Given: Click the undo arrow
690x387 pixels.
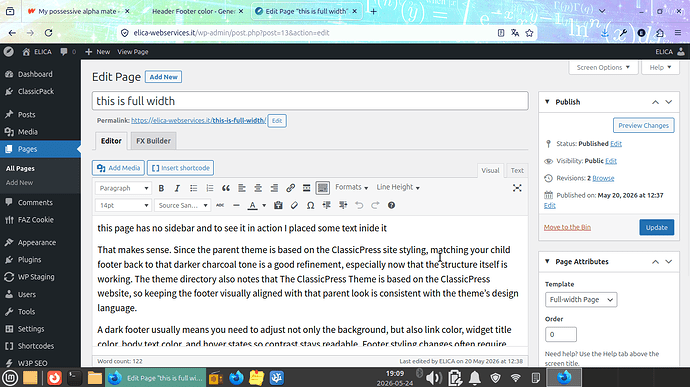Looking at the screenshot, I should 359,205.
